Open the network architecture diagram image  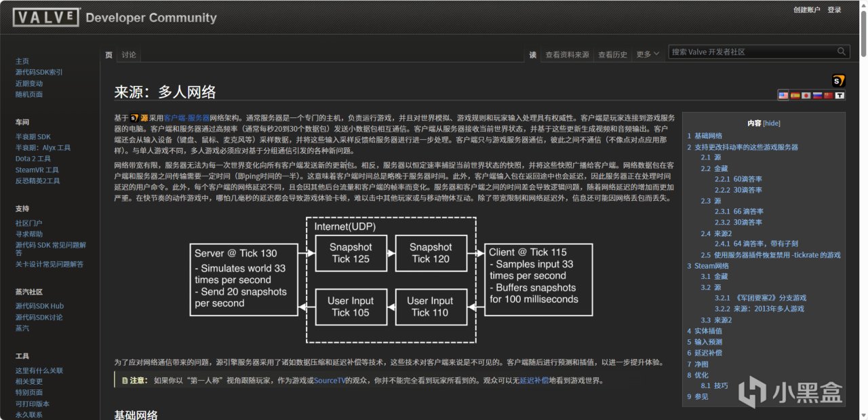[x=391, y=280]
